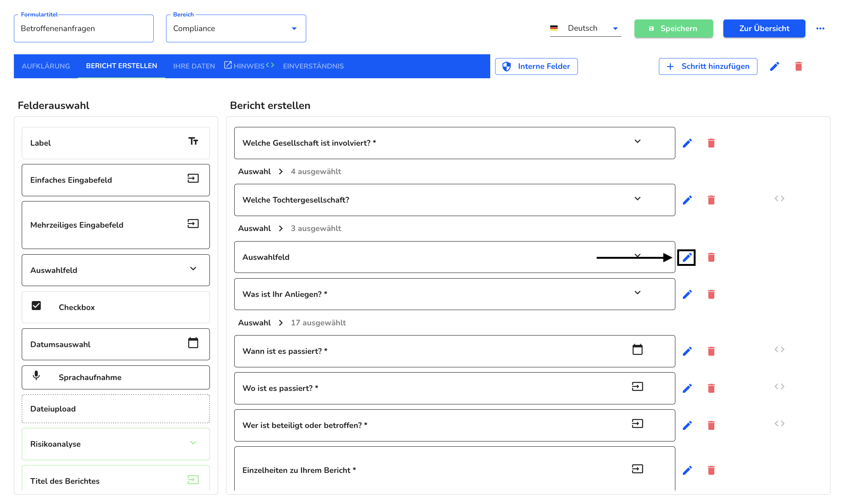Switch to the BERICHT ERSTELLEN tab

121,66
